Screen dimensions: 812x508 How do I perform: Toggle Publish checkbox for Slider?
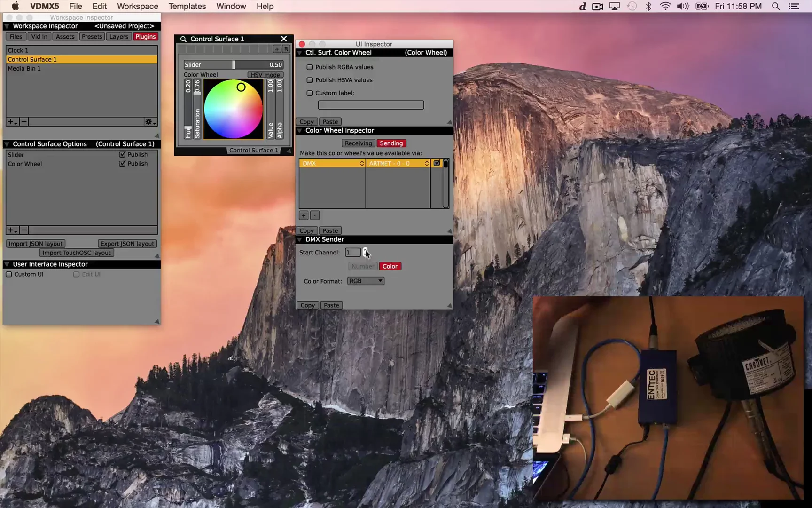coord(122,154)
